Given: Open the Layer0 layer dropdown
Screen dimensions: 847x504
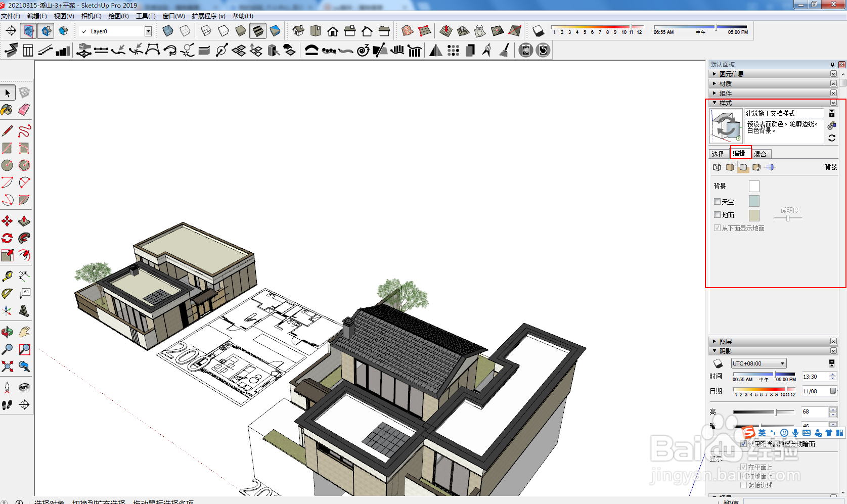Looking at the screenshot, I should 148,31.
